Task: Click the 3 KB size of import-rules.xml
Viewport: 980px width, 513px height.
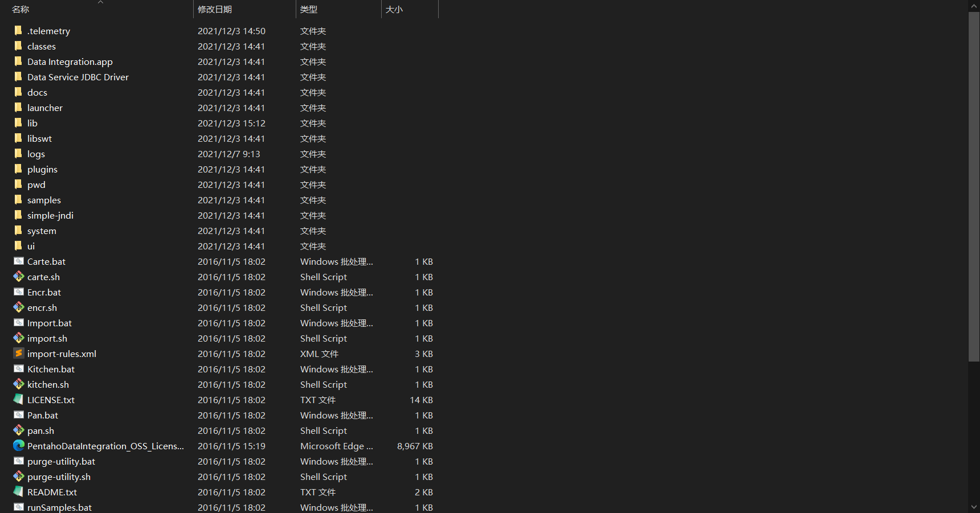Action: [x=424, y=354]
